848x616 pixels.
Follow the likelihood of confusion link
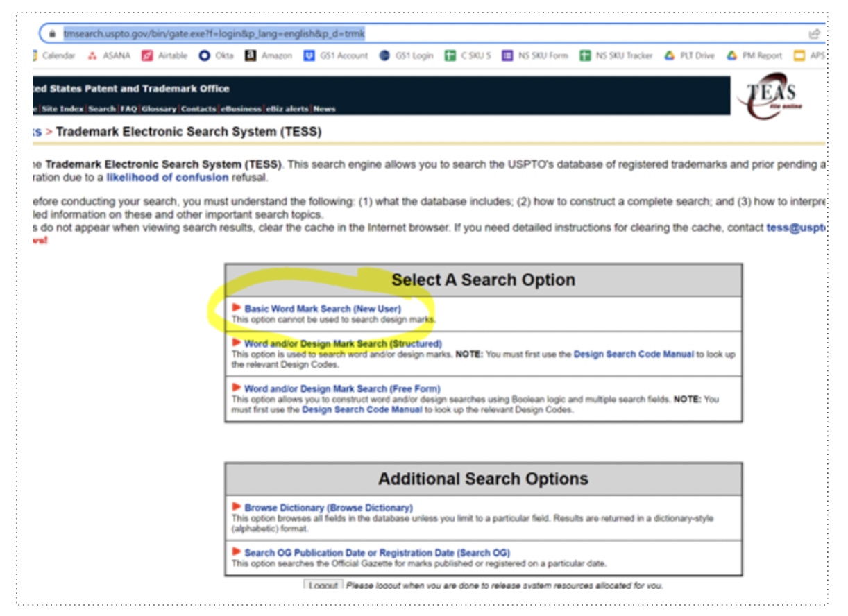click(167, 178)
